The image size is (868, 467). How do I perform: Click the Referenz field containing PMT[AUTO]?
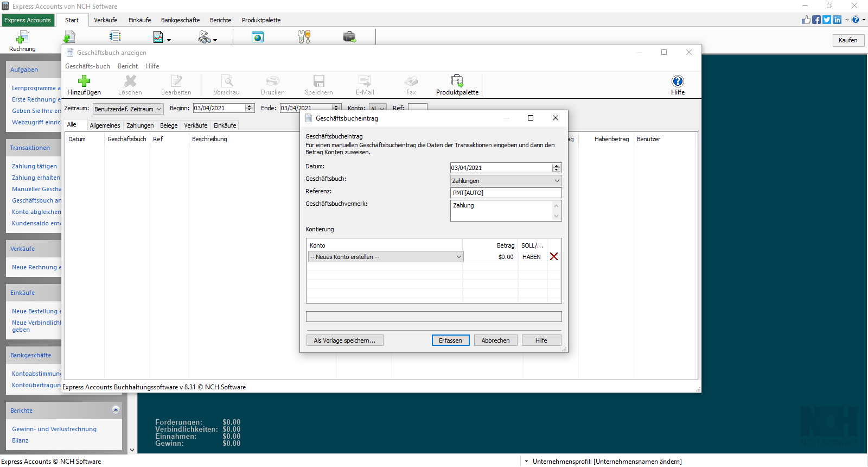pyautogui.click(x=506, y=193)
